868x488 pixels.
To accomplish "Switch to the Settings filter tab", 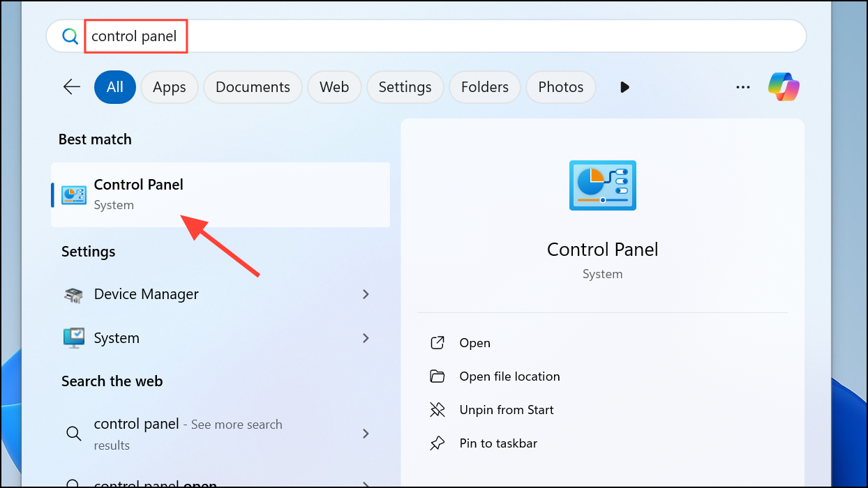I will tap(405, 87).
